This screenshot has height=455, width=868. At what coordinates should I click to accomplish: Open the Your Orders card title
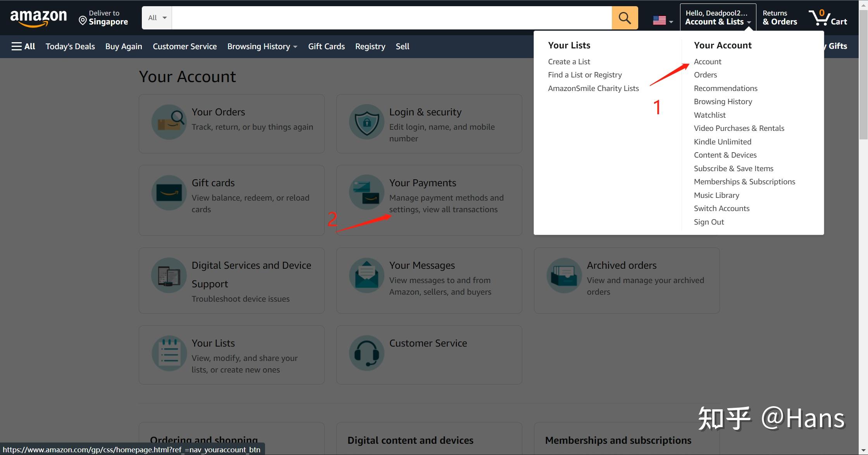click(218, 112)
